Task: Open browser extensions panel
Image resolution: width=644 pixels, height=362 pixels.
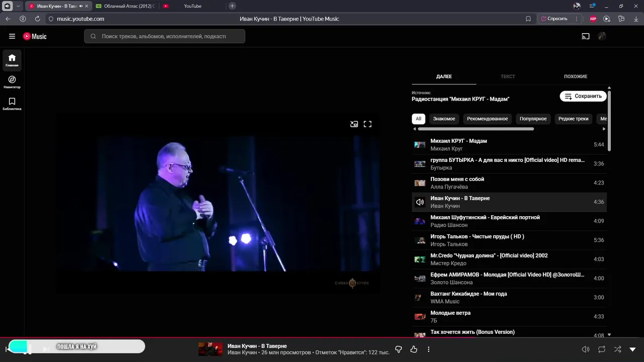Action: (621, 19)
